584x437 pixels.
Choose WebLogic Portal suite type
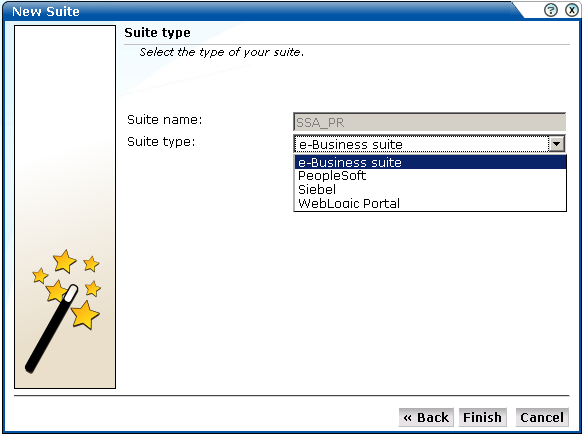point(430,203)
